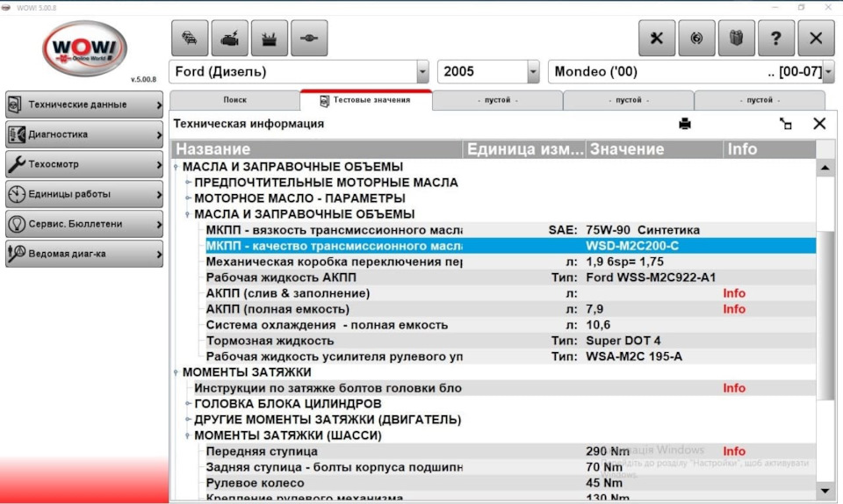Click the value Ford WSS-M2C922-A1
The height and width of the screenshot is (504, 843).
point(651,277)
